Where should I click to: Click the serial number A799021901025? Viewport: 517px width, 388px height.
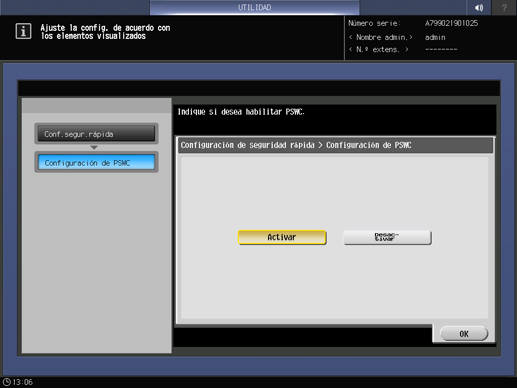click(451, 23)
